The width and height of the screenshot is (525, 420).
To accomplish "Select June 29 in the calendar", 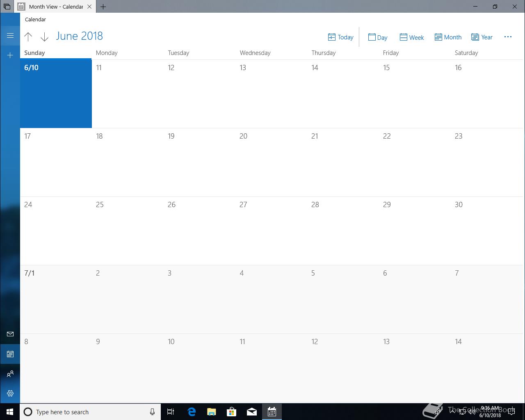I will click(x=415, y=231).
